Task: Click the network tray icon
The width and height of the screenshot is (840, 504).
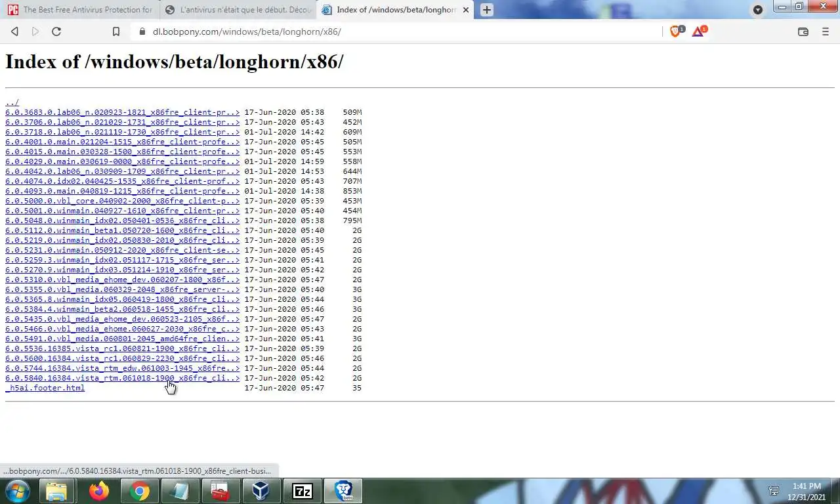Action: coord(774,491)
